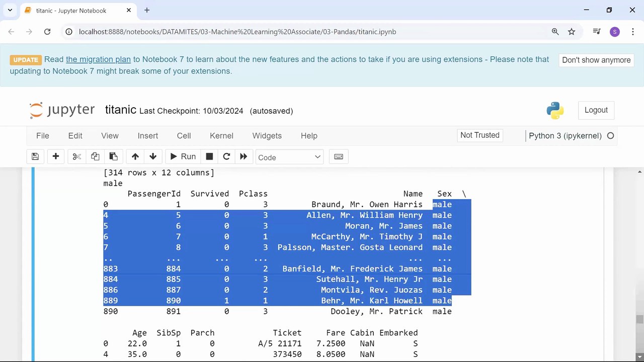Paste cells below icon
Viewport: 644px width, 362px height.
[x=113, y=157]
